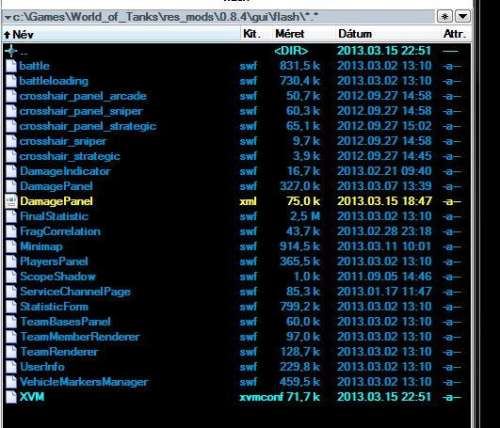This screenshot has width=500, height=428.
Task: Sort files by the Kit. extension column
Action: click(252, 34)
